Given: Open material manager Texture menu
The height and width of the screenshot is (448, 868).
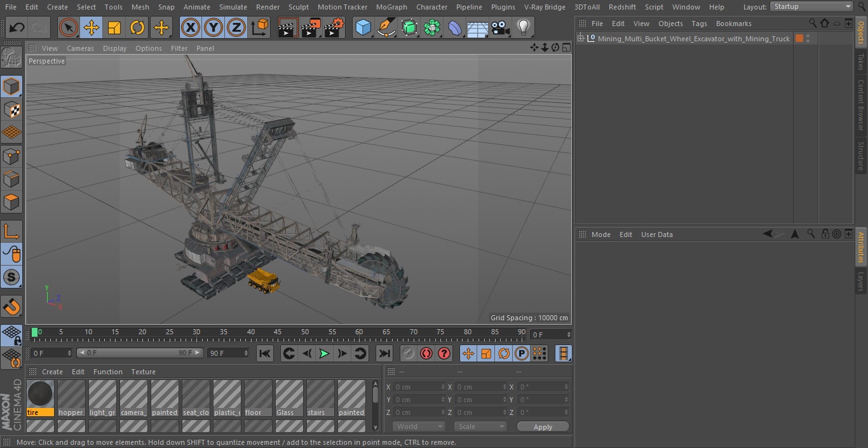Looking at the screenshot, I should (143, 372).
